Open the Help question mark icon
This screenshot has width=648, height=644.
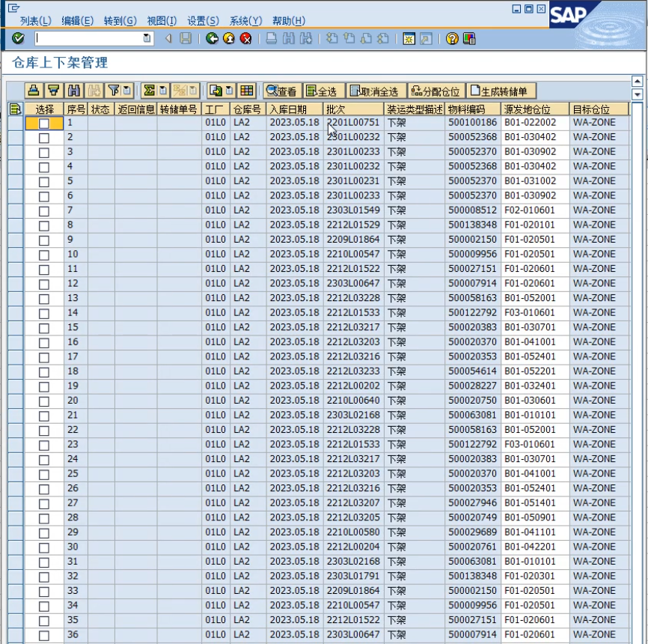tap(452, 38)
